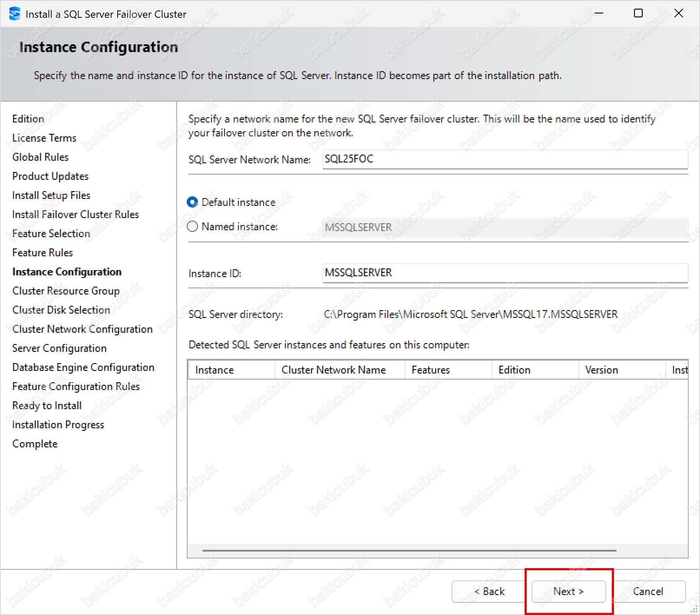Click the Version column header
Screen dimensions: 700x615
coord(622,370)
